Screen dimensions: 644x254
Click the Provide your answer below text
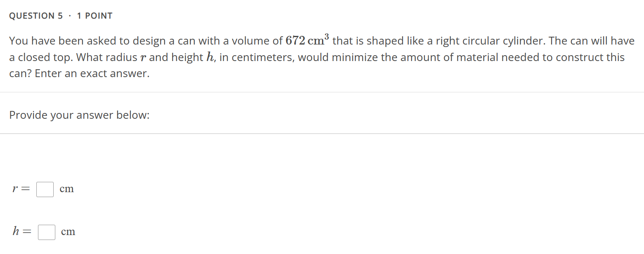(x=80, y=115)
